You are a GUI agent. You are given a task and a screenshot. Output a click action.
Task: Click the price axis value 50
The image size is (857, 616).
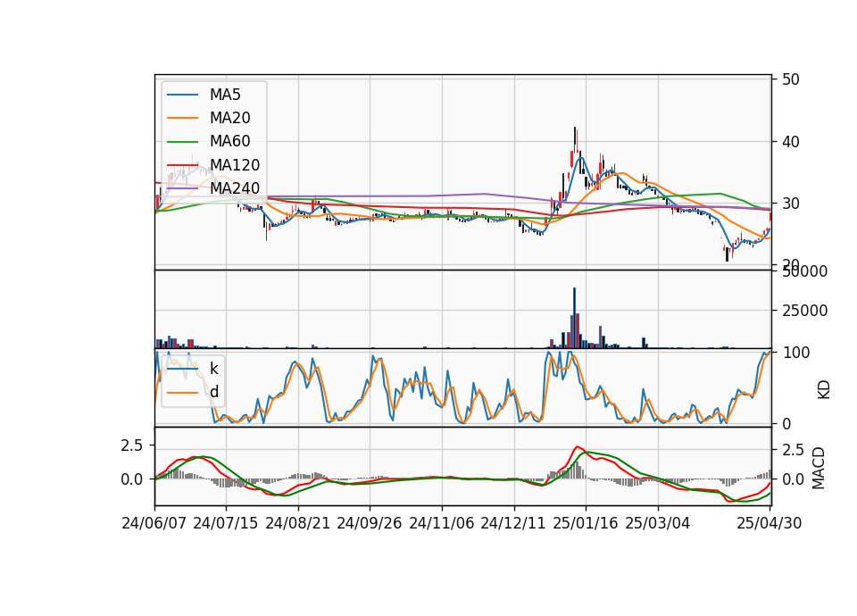point(791,79)
